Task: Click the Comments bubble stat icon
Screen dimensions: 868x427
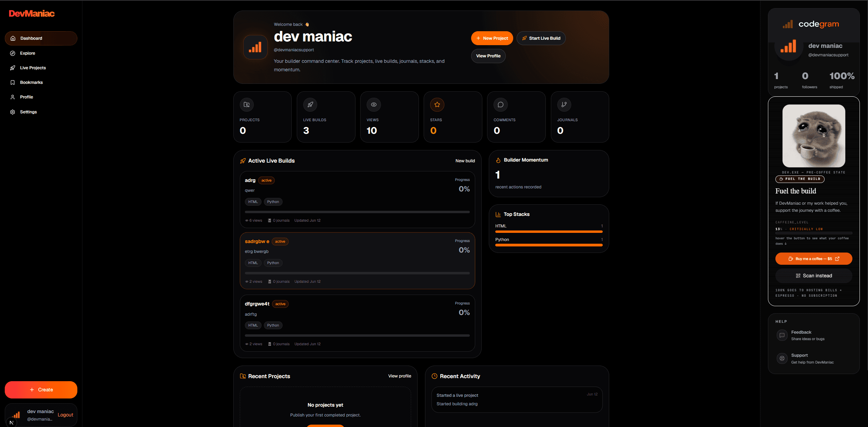Action: [500, 105]
